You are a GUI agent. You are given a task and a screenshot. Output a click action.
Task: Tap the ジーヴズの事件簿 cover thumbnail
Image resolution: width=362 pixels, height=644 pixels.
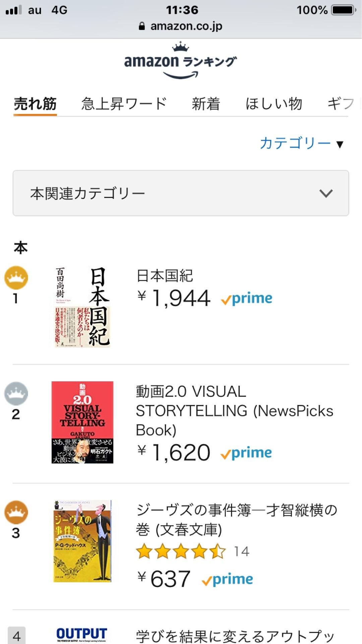click(82, 541)
